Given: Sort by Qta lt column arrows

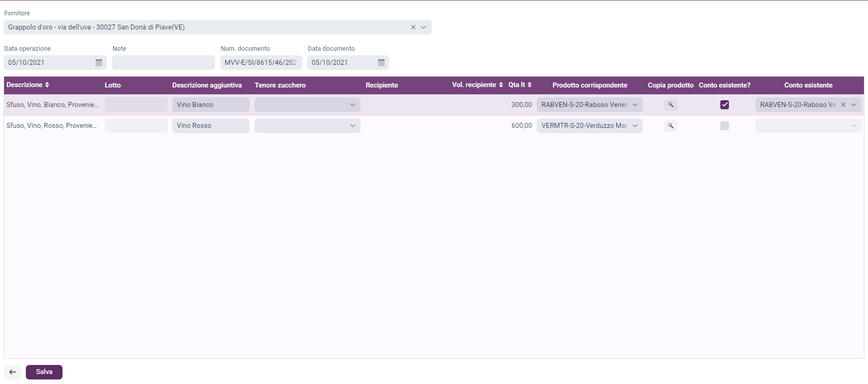Looking at the screenshot, I should 530,85.
